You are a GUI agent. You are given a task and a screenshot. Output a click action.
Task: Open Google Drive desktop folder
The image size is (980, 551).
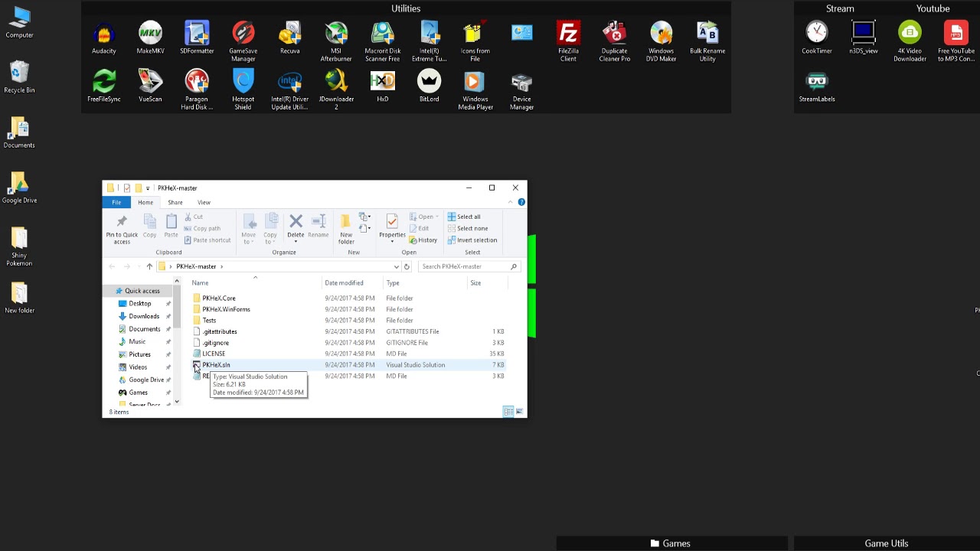coord(19,187)
